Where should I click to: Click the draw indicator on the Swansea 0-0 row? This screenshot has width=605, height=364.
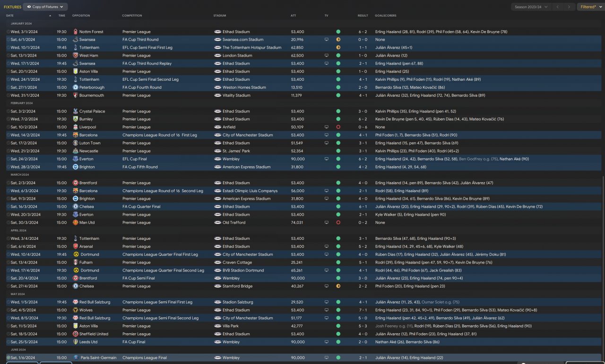(338, 40)
